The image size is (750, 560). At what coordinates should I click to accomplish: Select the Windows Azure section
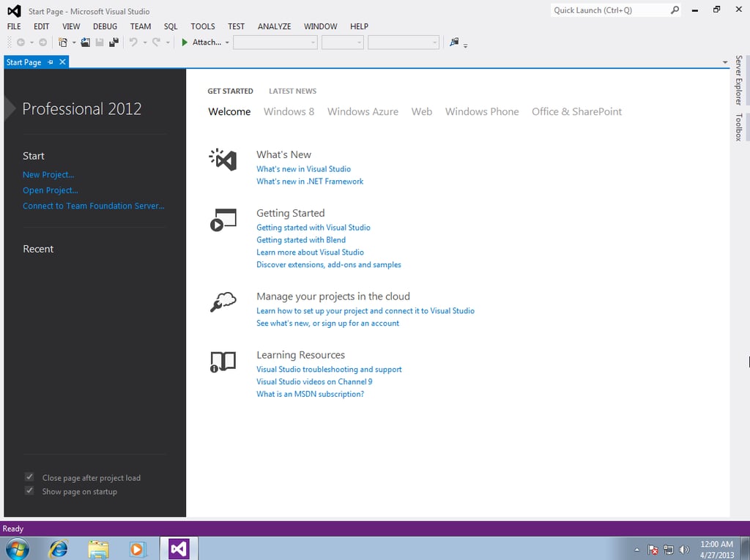click(363, 111)
